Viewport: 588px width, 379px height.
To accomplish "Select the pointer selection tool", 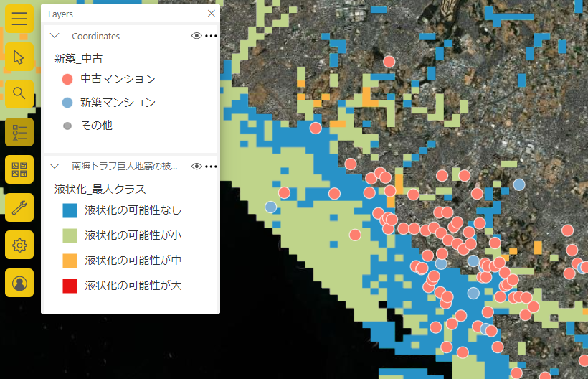I will point(19,57).
